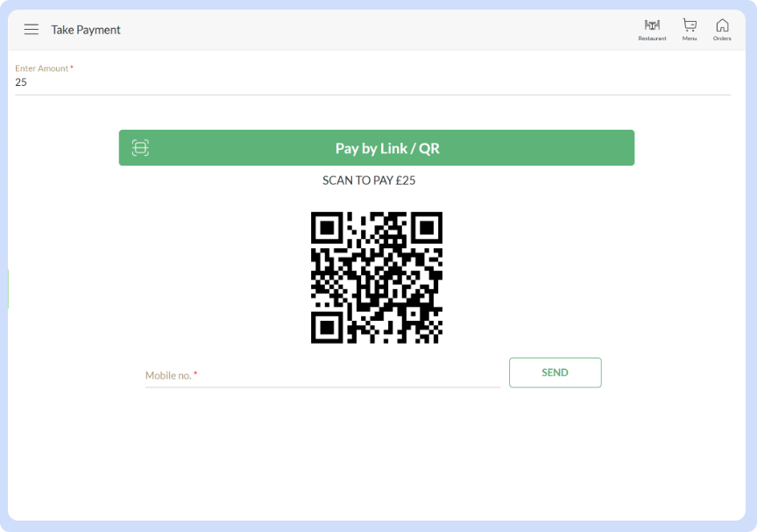Place cursor on the amount value 25
The width and height of the screenshot is (757, 532).
point(21,82)
